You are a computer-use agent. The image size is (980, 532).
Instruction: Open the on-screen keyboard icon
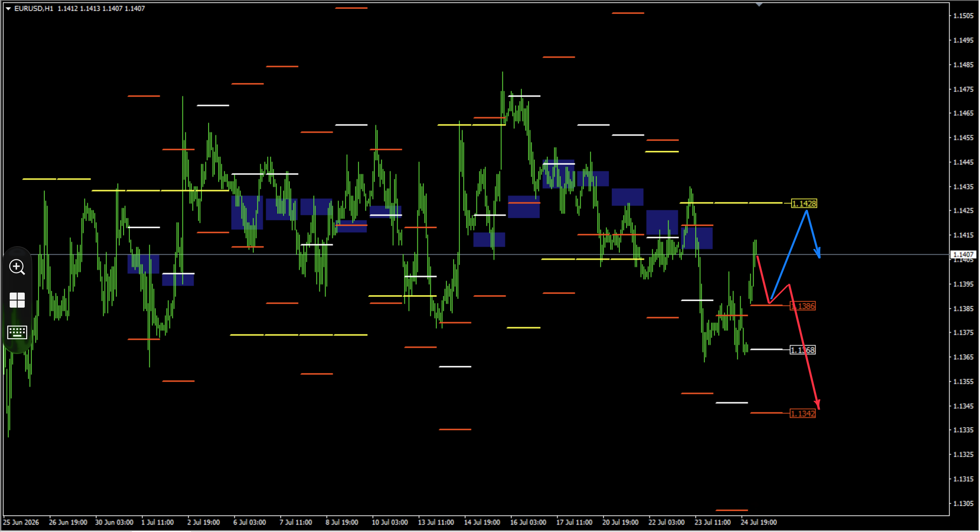tap(17, 332)
